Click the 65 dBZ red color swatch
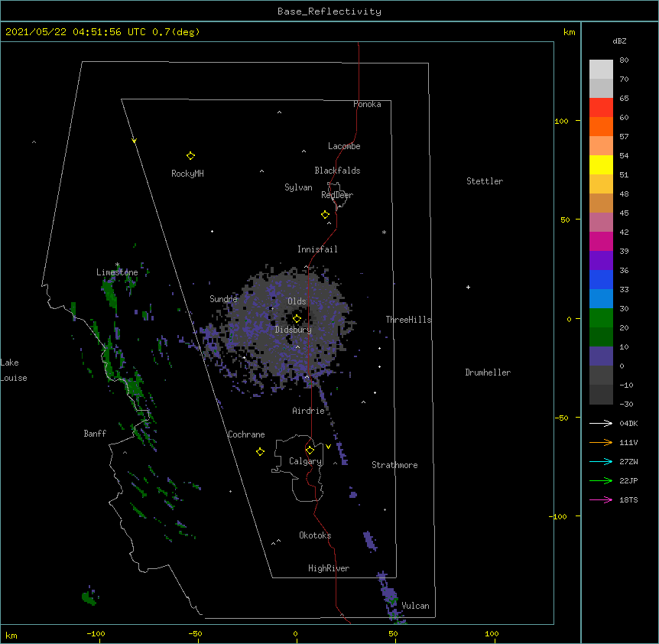659x644 pixels. [x=601, y=107]
